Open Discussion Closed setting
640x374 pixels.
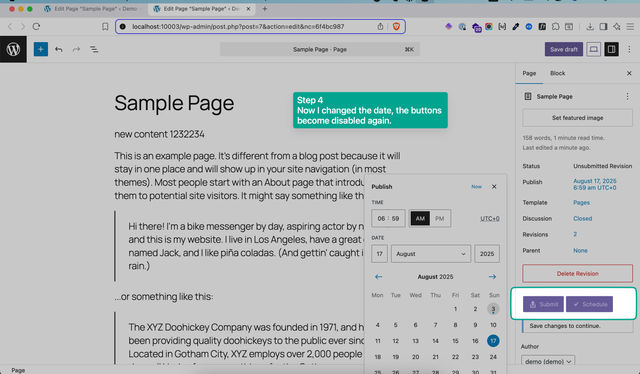point(582,218)
